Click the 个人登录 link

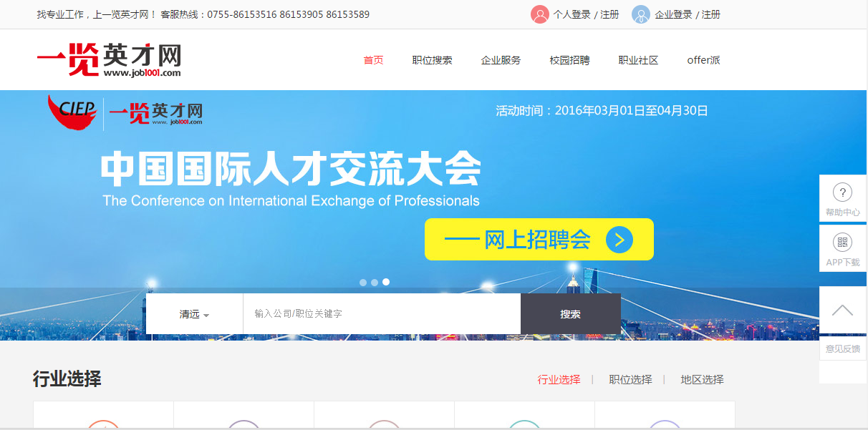coord(572,14)
